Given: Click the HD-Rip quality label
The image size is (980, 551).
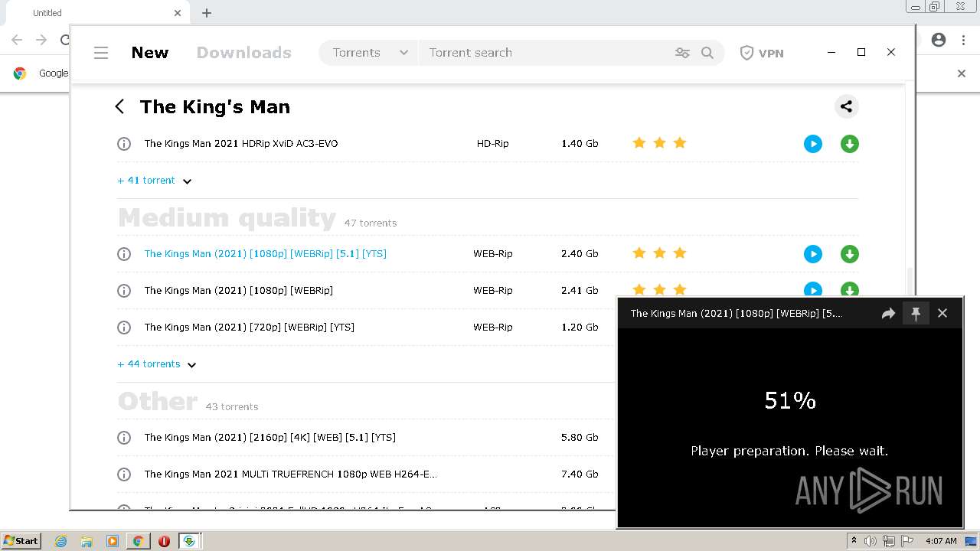Looking at the screenshot, I should [492, 144].
